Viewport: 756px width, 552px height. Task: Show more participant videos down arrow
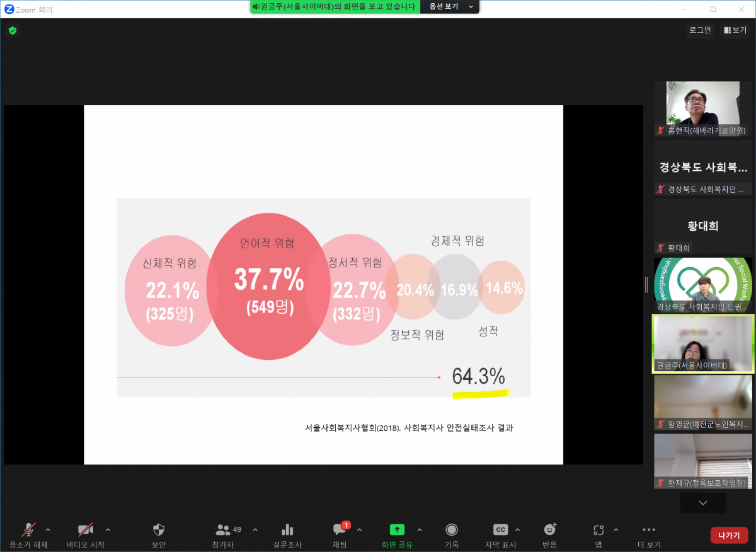point(703,503)
